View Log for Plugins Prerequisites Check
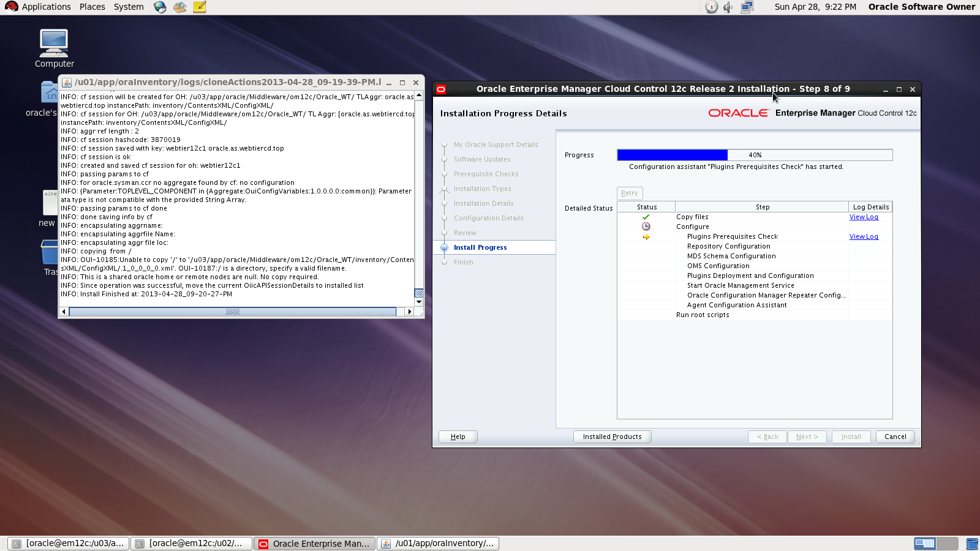 864,236
